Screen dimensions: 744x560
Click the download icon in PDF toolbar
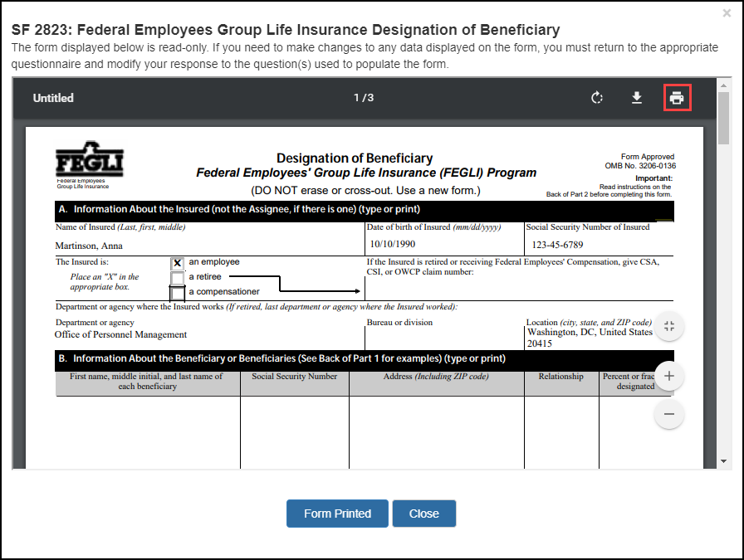click(637, 98)
